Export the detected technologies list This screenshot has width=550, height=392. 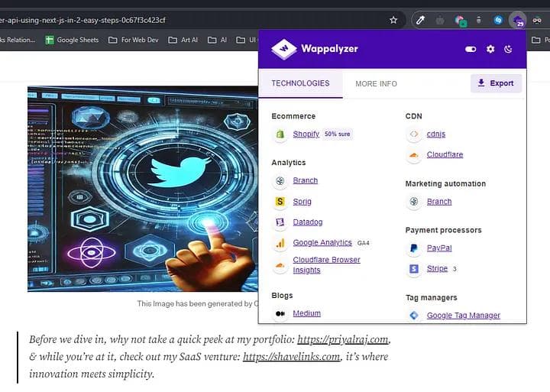496,83
